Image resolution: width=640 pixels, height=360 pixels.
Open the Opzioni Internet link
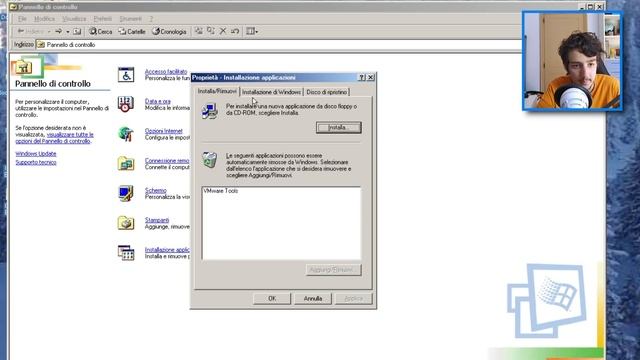click(x=163, y=131)
